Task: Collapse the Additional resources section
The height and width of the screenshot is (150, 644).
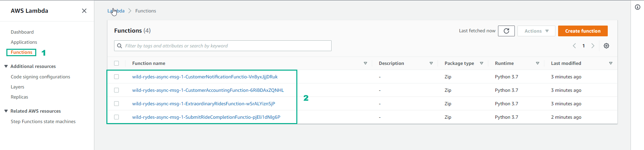Action: [6, 66]
